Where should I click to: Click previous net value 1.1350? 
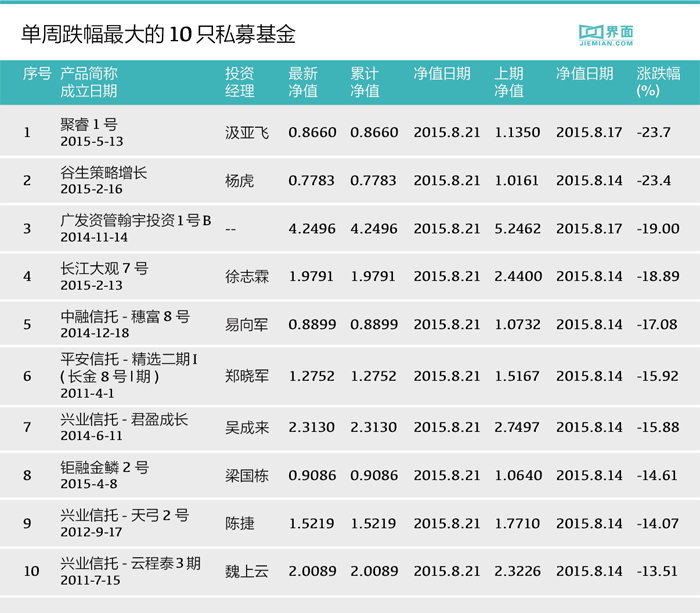tap(517, 133)
